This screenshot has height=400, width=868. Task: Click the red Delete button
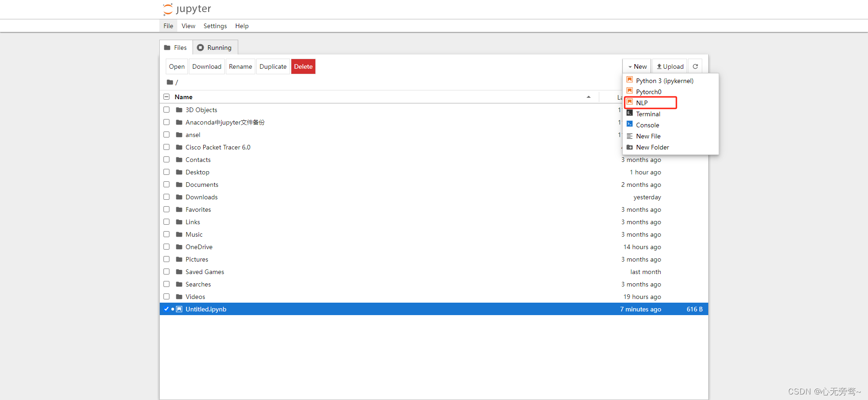click(303, 66)
